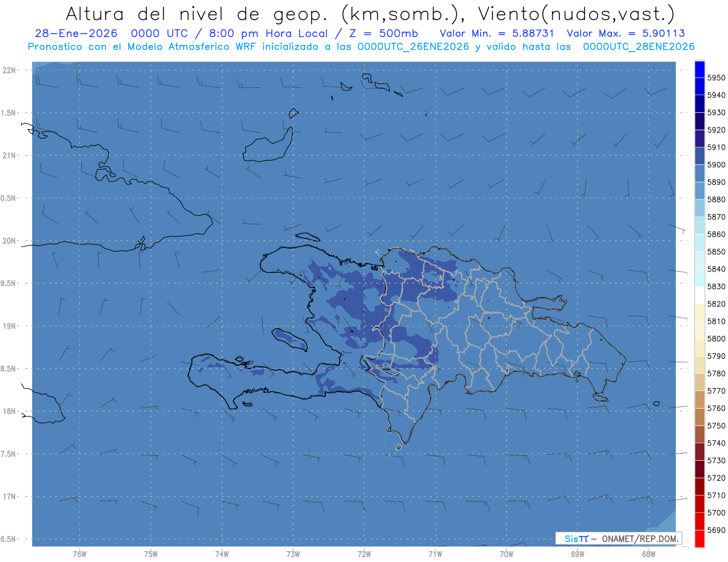This screenshot has width=728, height=562.
Task: Click the '18N' latitude label
Action: pyautogui.click(x=8, y=411)
